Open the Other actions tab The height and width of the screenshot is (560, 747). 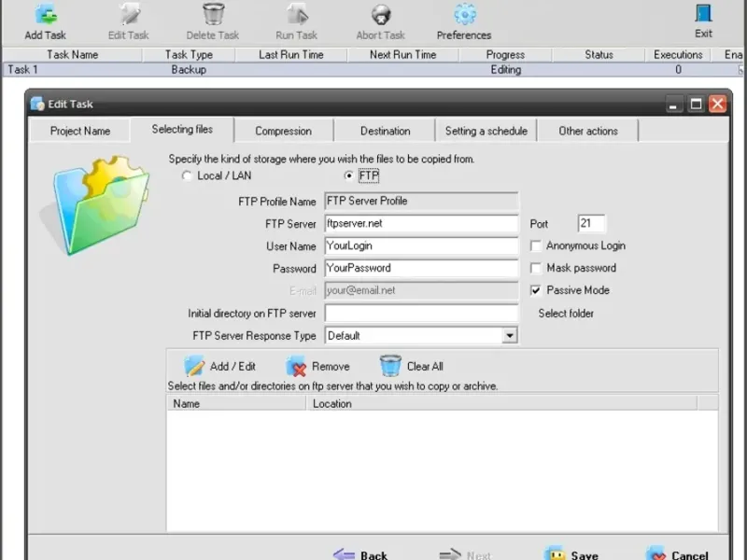(588, 131)
